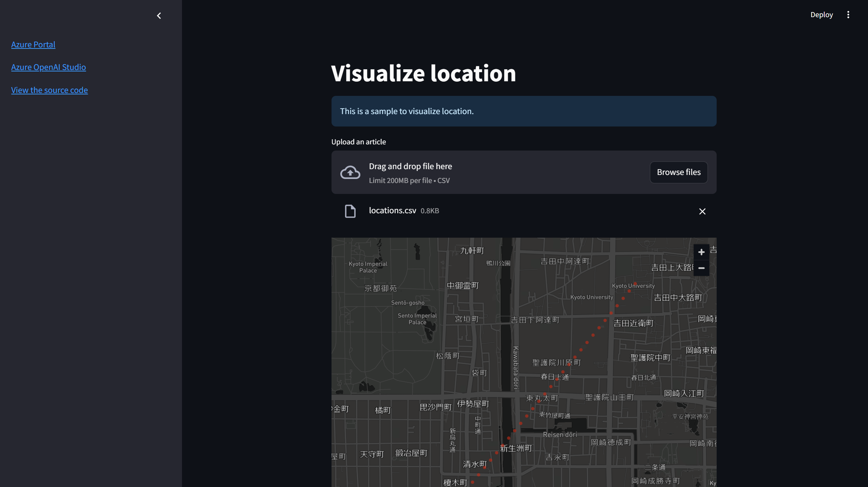The height and width of the screenshot is (487, 868).
Task: Click the 岡崎入江町 map label
Action: 684,393
